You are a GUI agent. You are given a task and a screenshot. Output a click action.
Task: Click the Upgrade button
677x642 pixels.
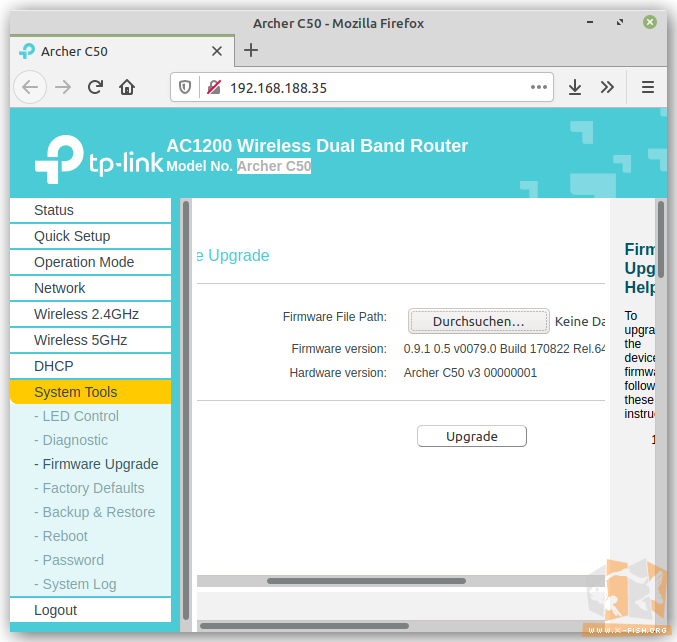pos(471,436)
